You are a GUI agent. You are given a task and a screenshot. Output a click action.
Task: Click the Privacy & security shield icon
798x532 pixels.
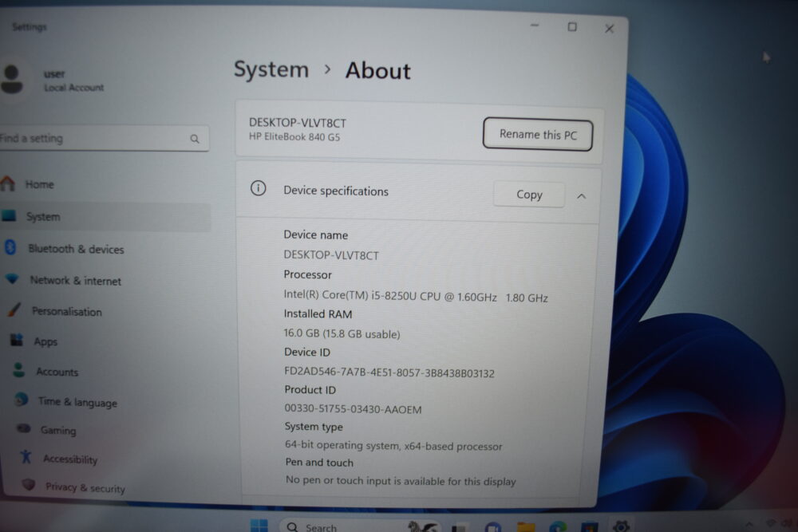pos(29,485)
